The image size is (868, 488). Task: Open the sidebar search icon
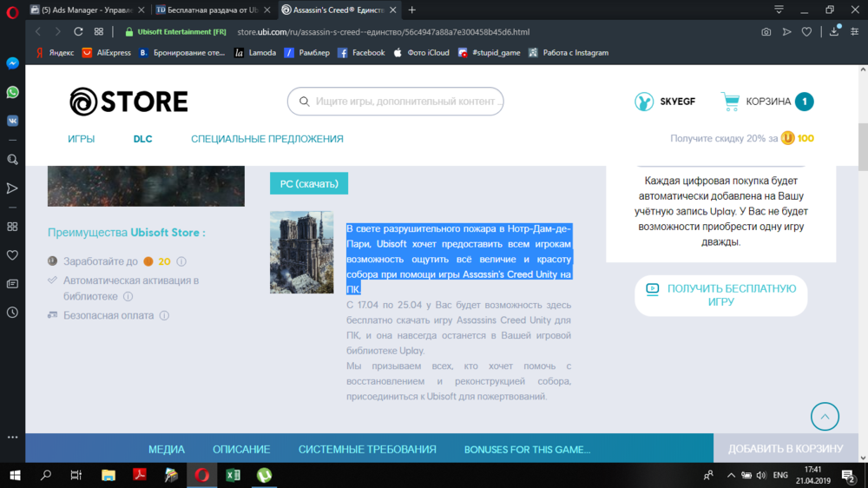(x=12, y=160)
